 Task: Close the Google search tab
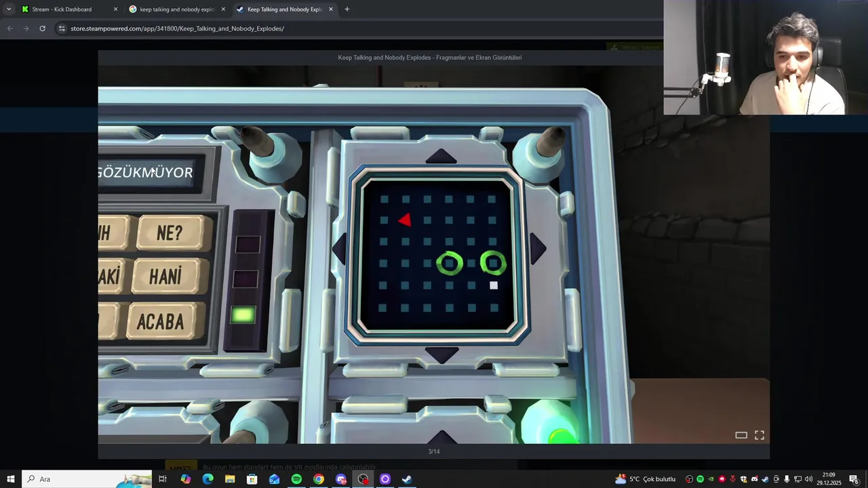tap(223, 9)
